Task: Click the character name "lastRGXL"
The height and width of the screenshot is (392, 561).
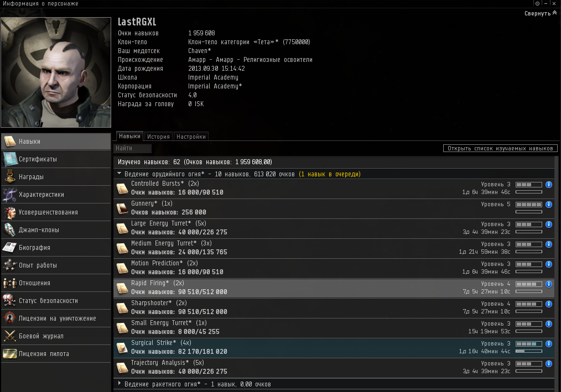Action: click(137, 22)
